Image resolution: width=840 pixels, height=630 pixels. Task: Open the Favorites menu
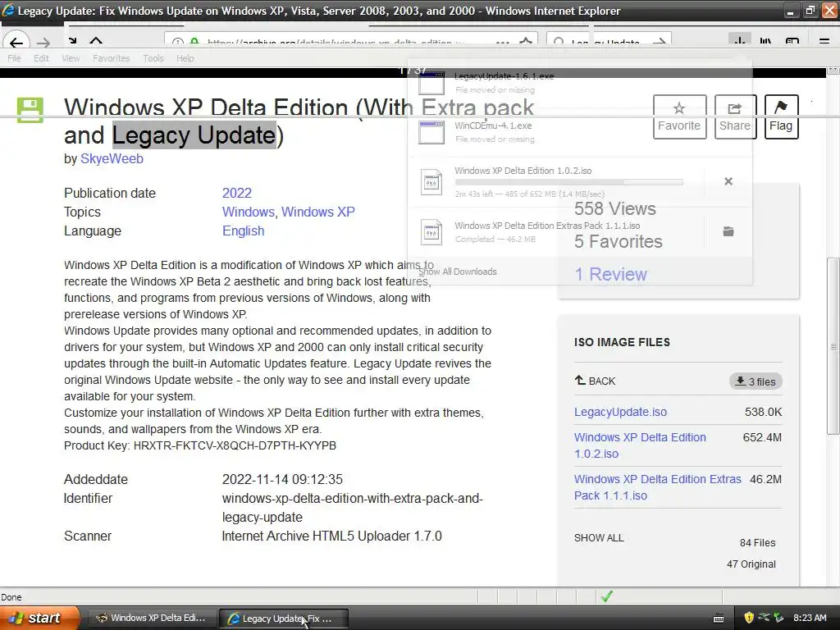(x=111, y=58)
